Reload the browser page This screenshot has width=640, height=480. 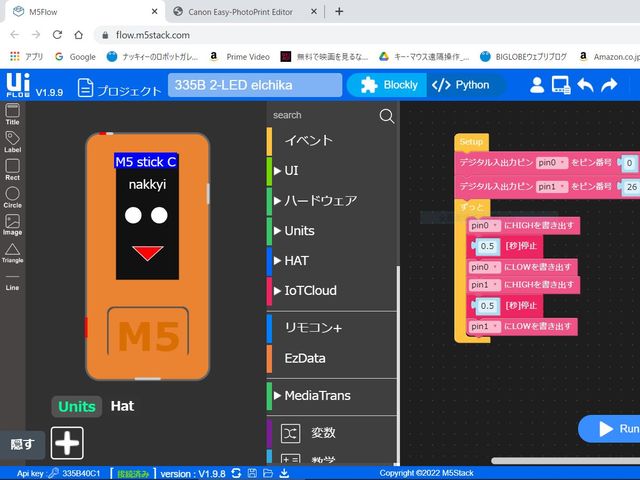[57, 35]
